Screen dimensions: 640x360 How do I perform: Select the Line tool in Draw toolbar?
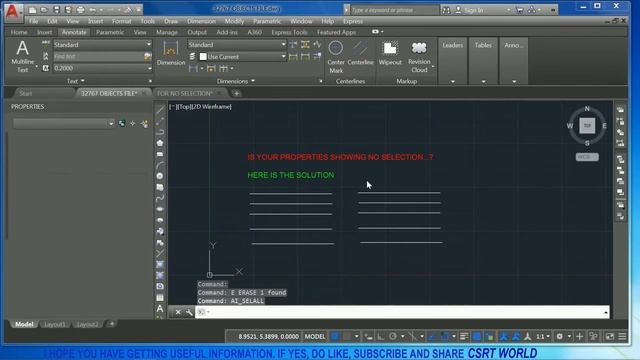[160, 109]
